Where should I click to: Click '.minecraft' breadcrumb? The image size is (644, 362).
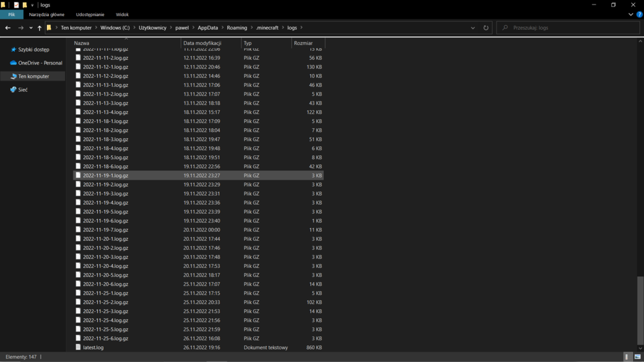pos(267,28)
